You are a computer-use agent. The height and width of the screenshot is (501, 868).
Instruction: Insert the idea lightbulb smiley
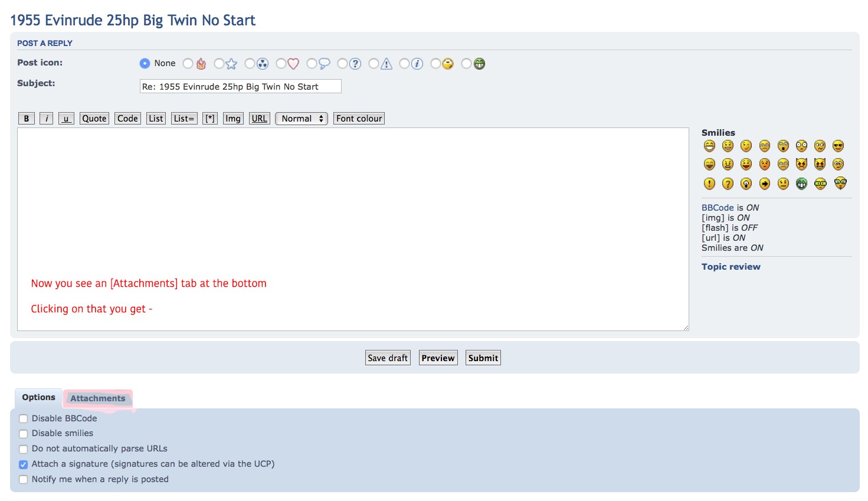(746, 184)
